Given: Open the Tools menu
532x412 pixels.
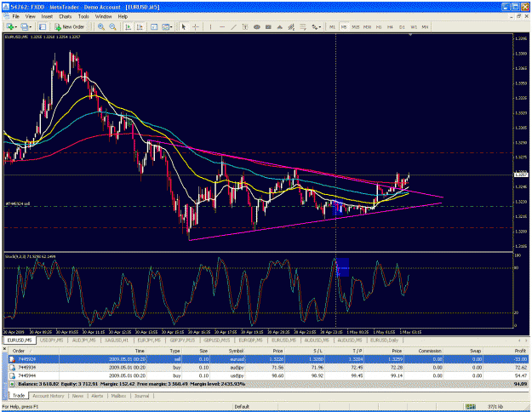Looking at the screenshot, I should pyautogui.click(x=83, y=16).
